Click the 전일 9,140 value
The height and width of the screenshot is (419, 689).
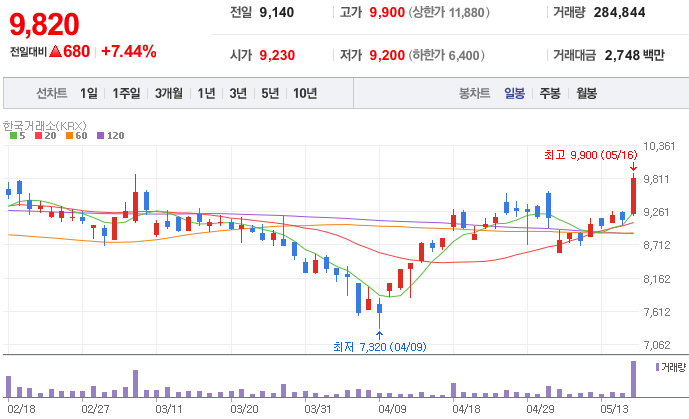click(x=277, y=12)
